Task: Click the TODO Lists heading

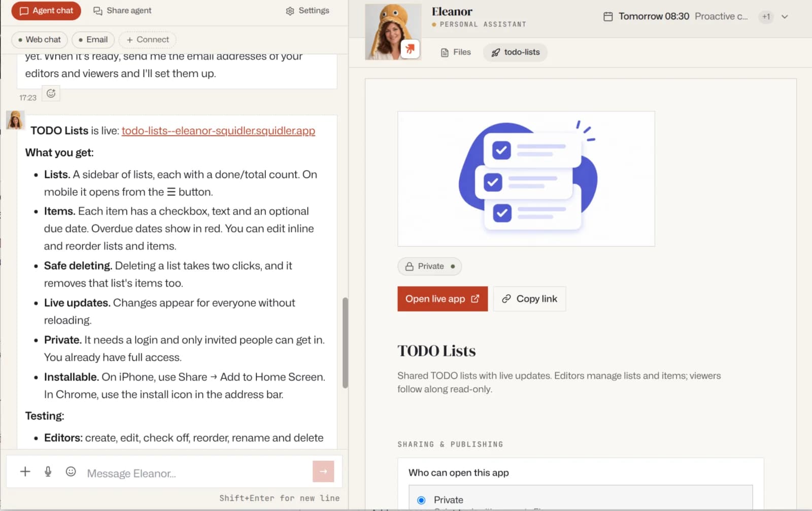Action: coord(436,351)
